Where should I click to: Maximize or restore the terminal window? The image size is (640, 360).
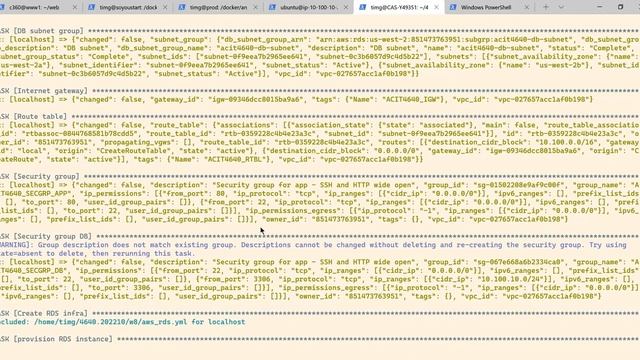pyautogui.click(x=620, y=7)
